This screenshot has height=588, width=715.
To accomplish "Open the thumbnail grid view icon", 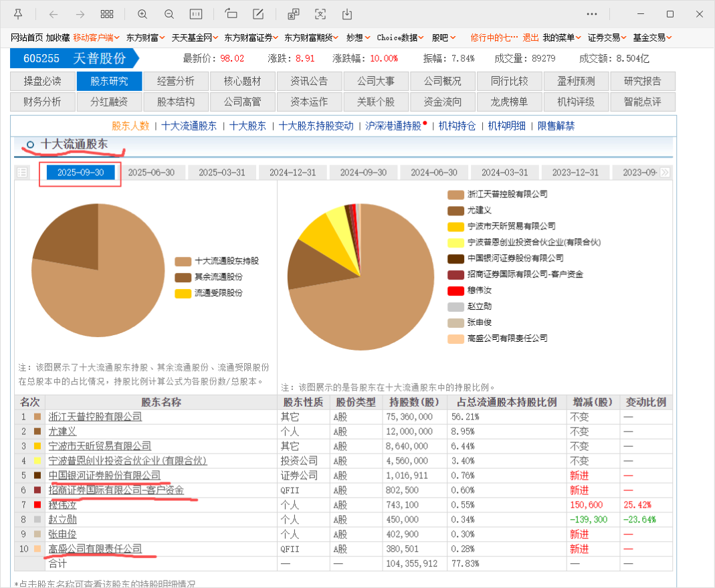I will [107, 14].
